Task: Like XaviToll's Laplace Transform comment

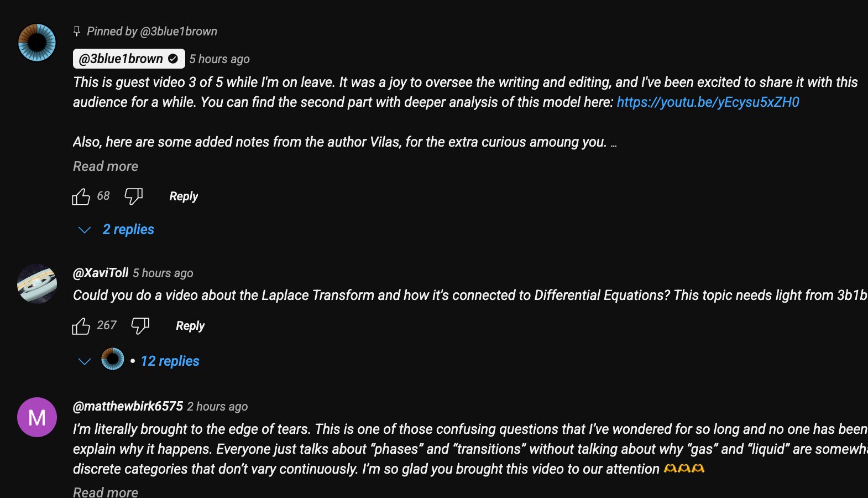Action: click(81, 326)
